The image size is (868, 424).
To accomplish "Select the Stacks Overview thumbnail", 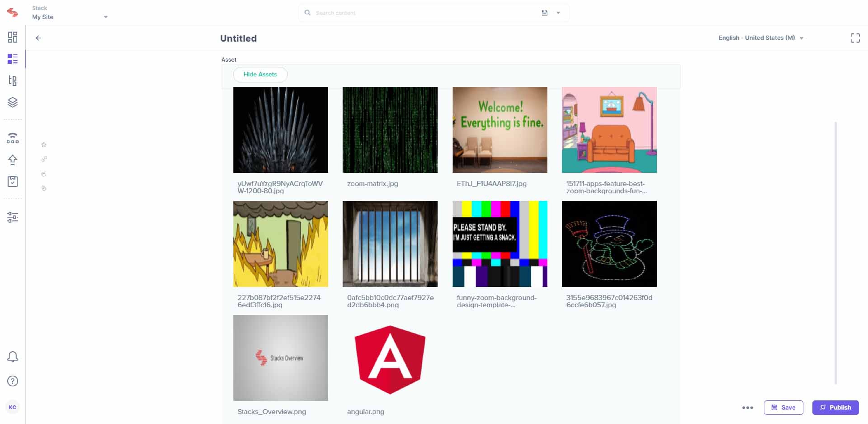I will (280, 358).
